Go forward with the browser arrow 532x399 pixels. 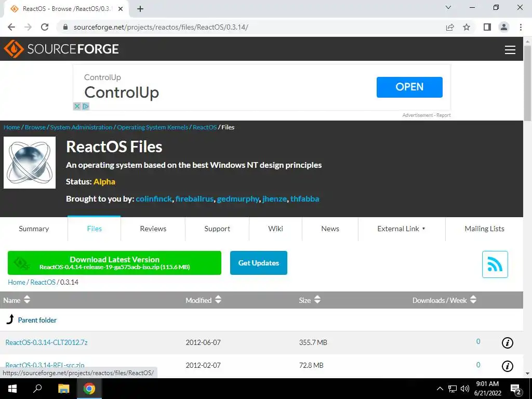(28, 27)
